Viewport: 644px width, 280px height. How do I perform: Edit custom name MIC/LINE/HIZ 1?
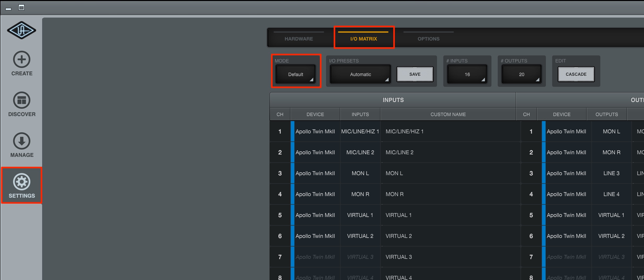point(450,131)
